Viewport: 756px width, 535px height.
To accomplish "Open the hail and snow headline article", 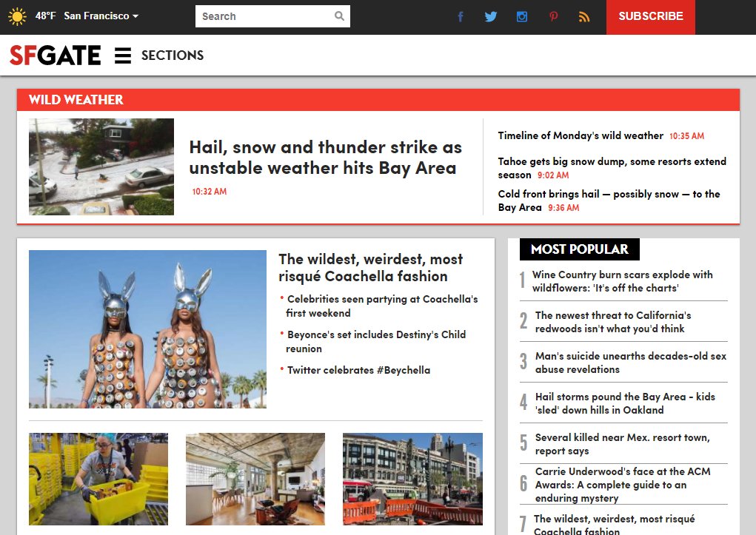I will [324, 157].
